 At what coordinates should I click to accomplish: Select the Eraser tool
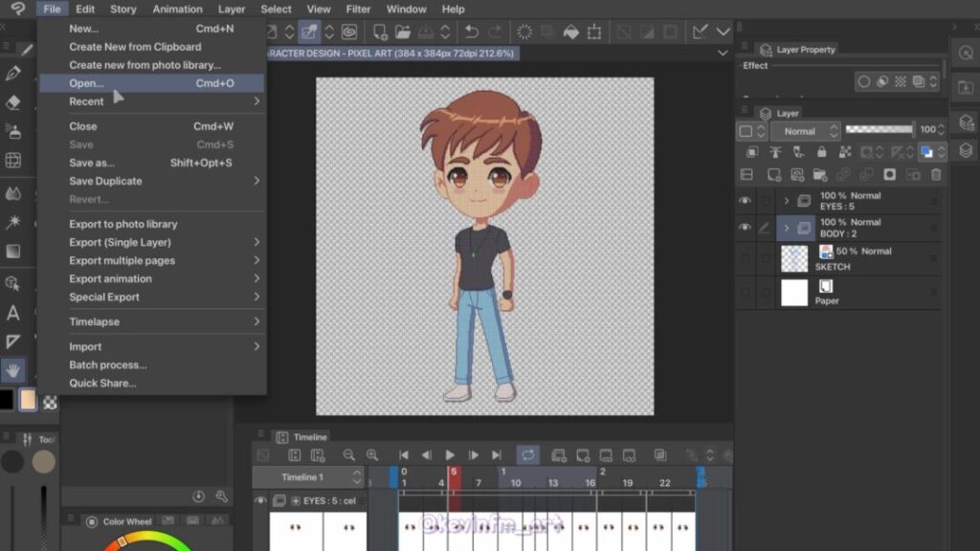(13, 102)
